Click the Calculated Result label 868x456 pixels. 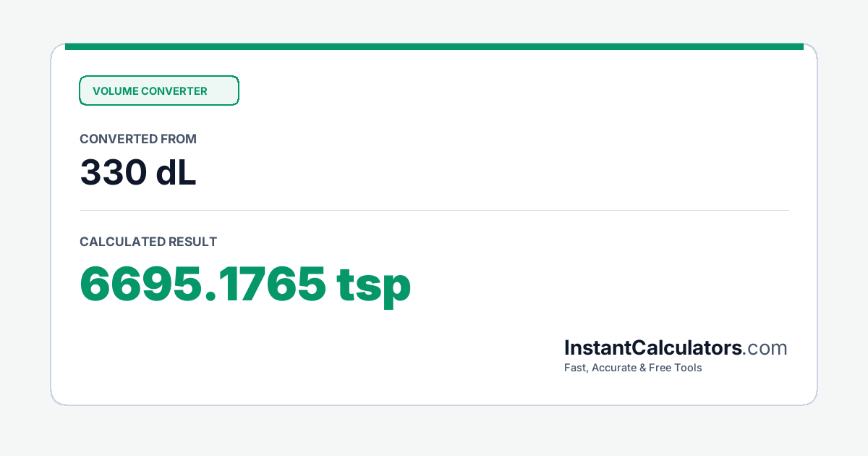click(148, 242)
